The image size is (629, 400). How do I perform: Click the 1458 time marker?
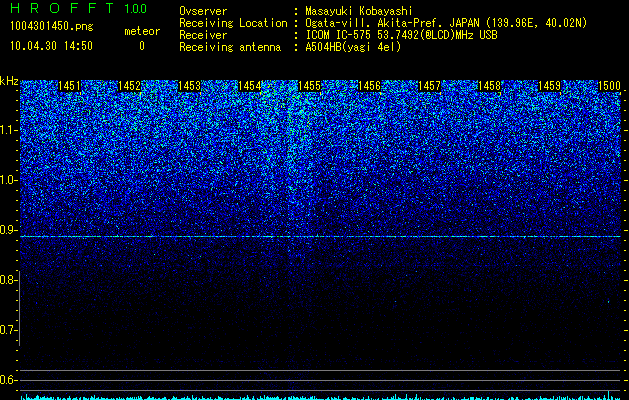(x=489, y=86)
